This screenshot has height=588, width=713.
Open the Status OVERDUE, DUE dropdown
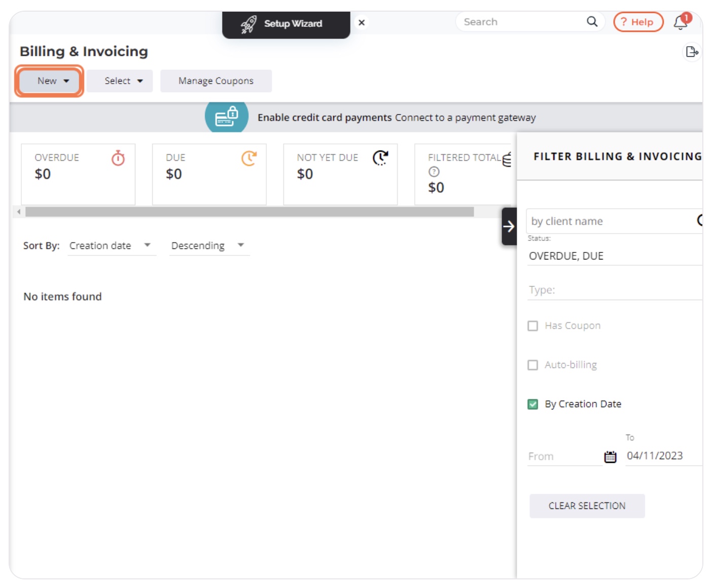click(x=615, y=256)
